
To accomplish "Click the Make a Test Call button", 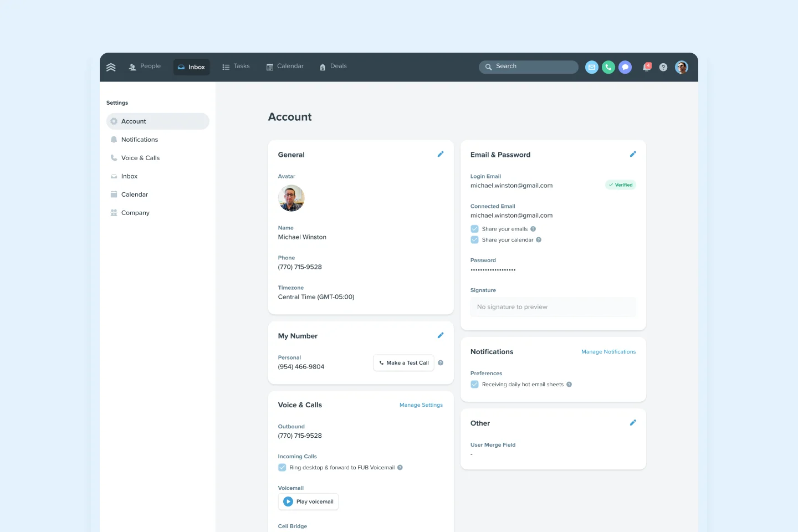I will coord(403,363).
